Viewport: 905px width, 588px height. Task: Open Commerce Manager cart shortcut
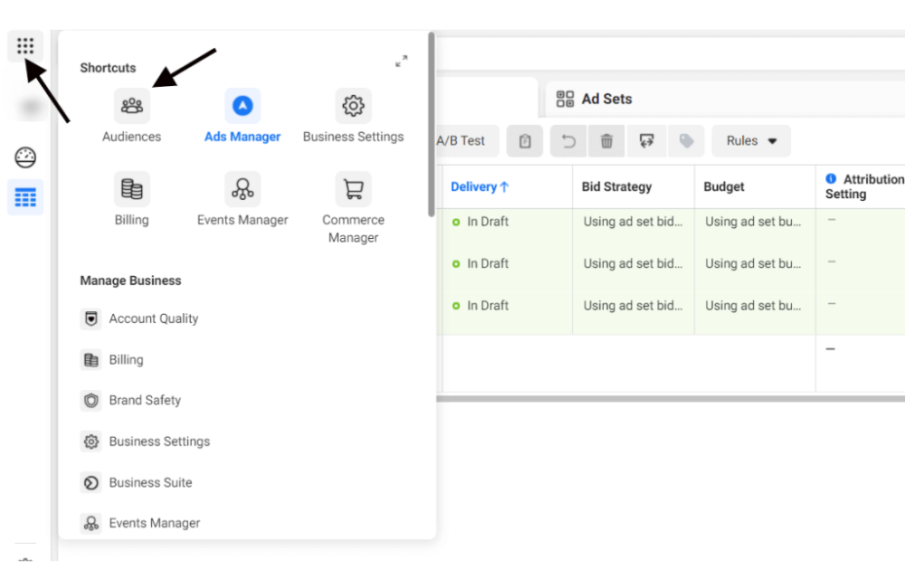(353, 189)
